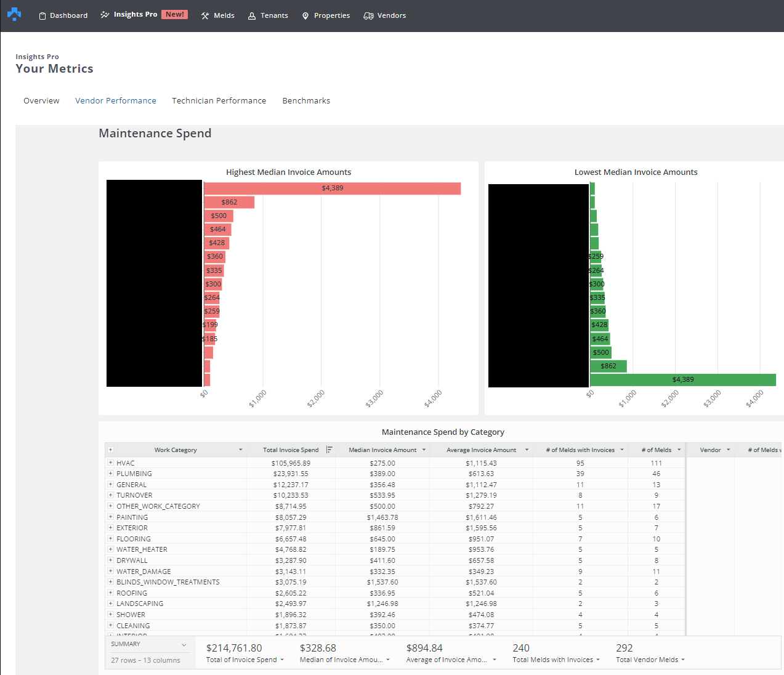
Task: Open Vendors with the truck icon
Action: 368,15
